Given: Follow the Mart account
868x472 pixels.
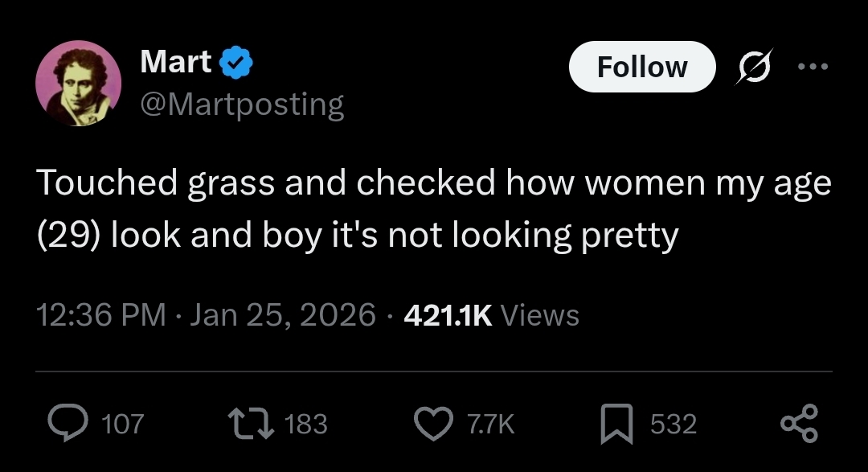Looking at the screenshot, I should pyautogui.click(x=642, y=67).
